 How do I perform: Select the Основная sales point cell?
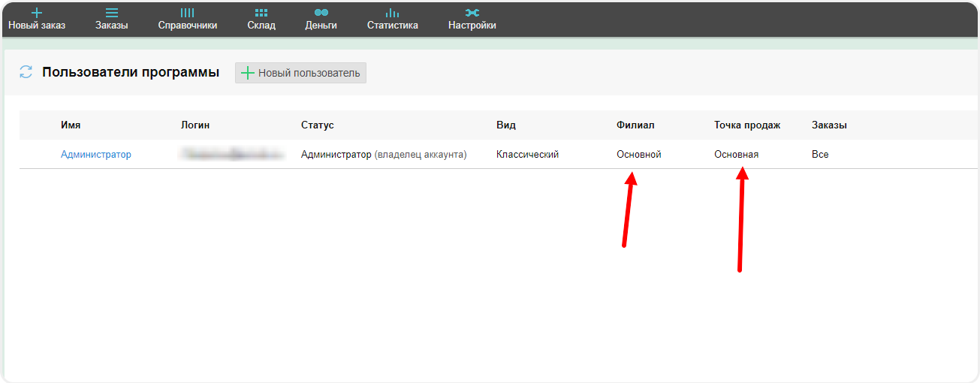tap(736, 155)
